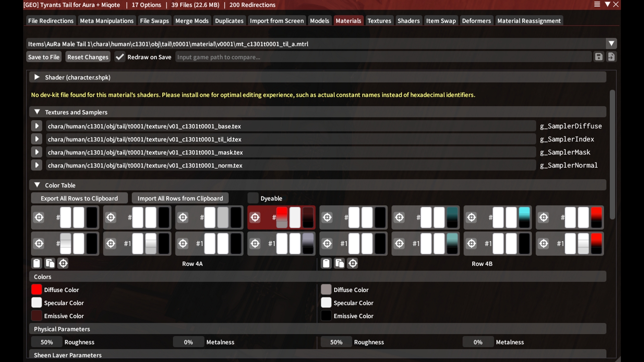Open Row 4A Specular Color swatch
Image resolution: width=644 pixels, height=362 pixels.
pyautogui.click(x=37, y=302)
